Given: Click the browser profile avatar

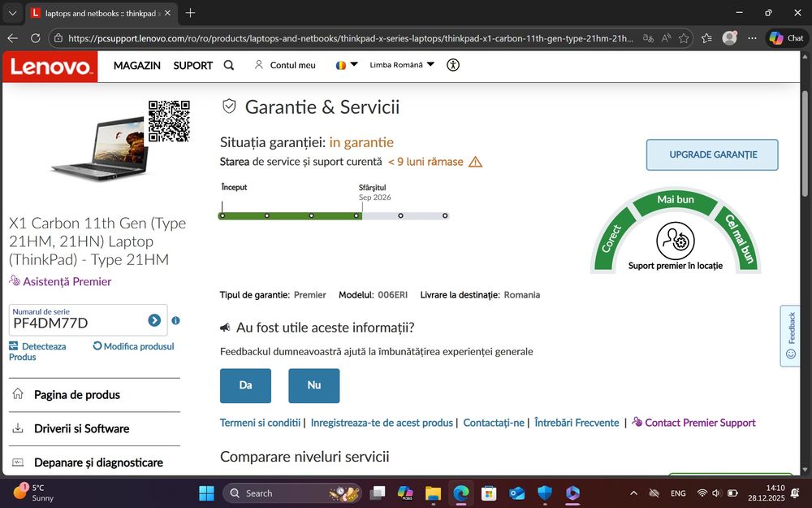Looking at the screenshot, I should (x=730, y=38).
